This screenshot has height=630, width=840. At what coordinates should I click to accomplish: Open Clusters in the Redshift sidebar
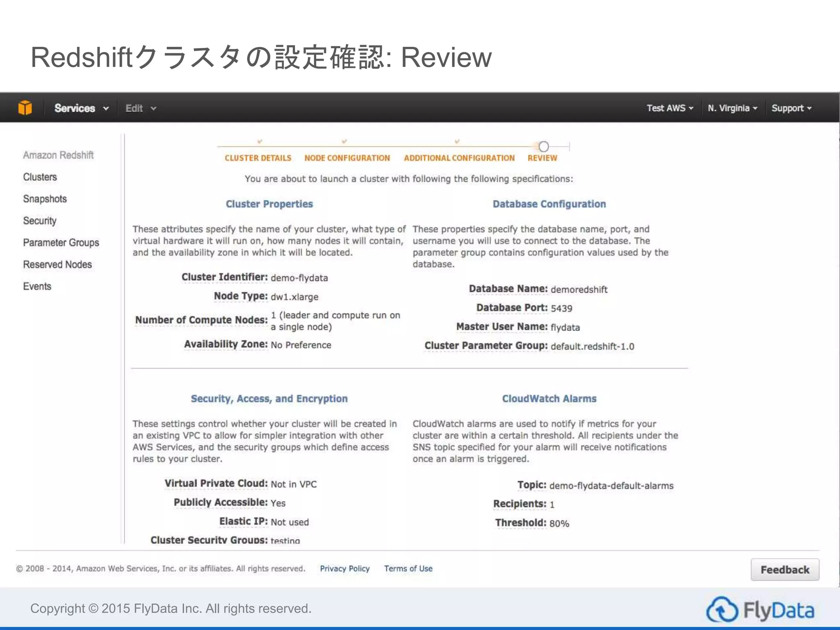coord(40,177)
